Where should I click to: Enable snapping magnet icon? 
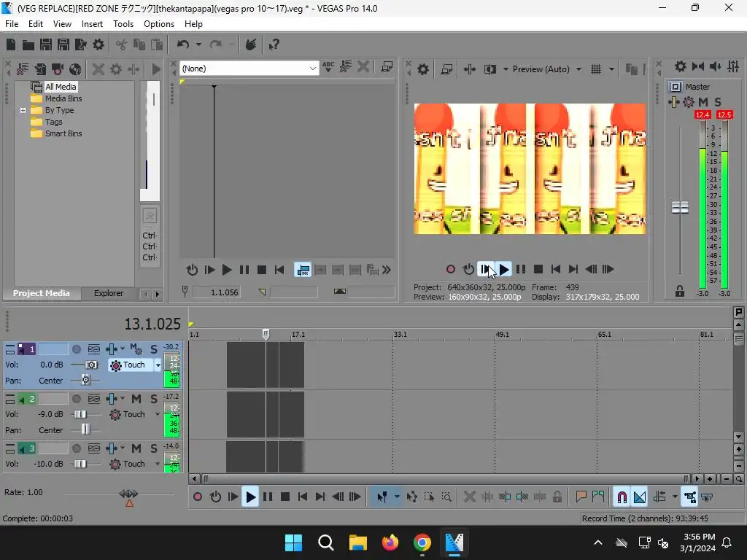click(x=622, y=497)
